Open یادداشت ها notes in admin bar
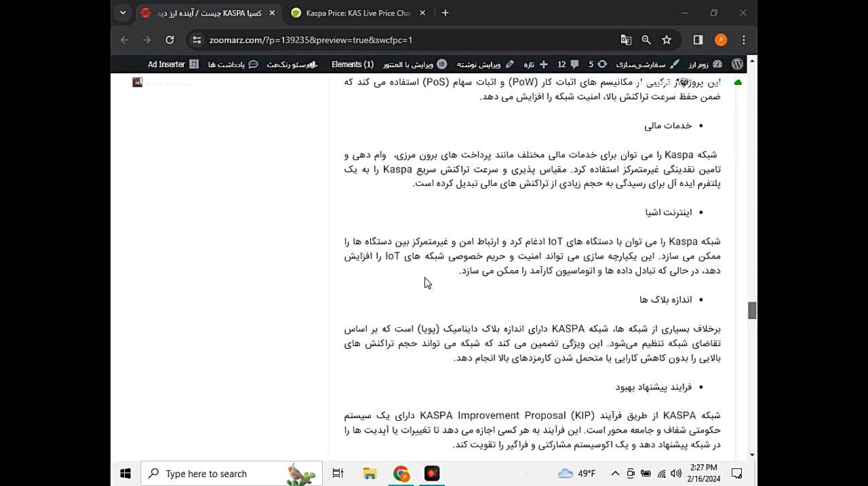Viewport: 868px width, 486px height. point(233,64)
